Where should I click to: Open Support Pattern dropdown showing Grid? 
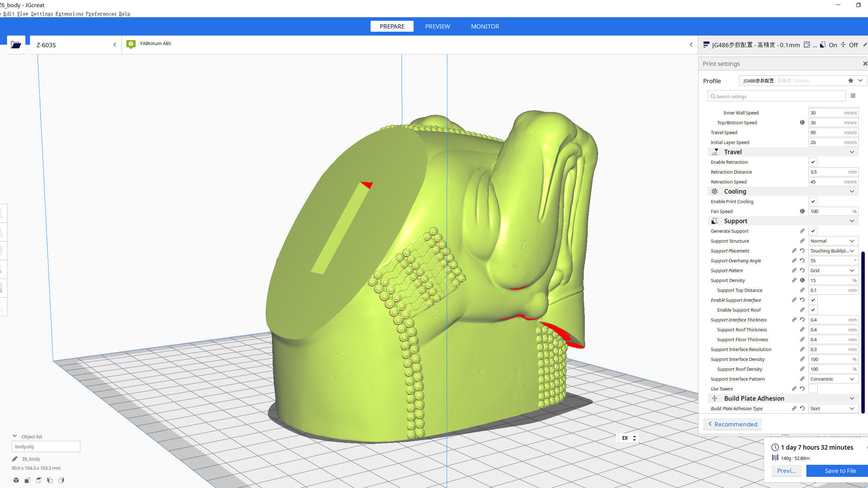point(833,270)
